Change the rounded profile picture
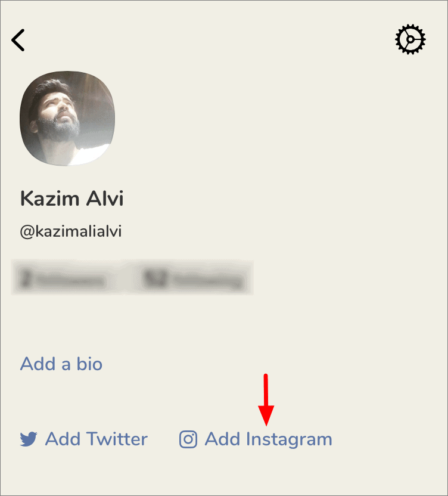 point(67,118)
